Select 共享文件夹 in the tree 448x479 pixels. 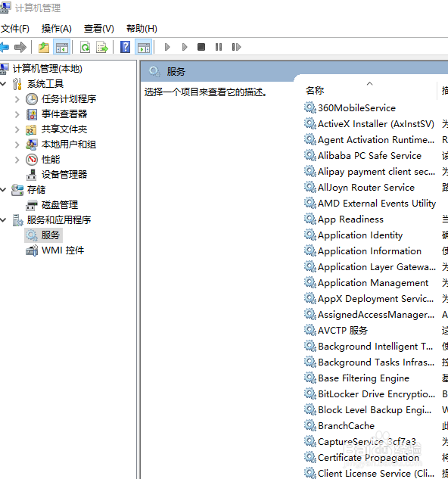point(64,129)
